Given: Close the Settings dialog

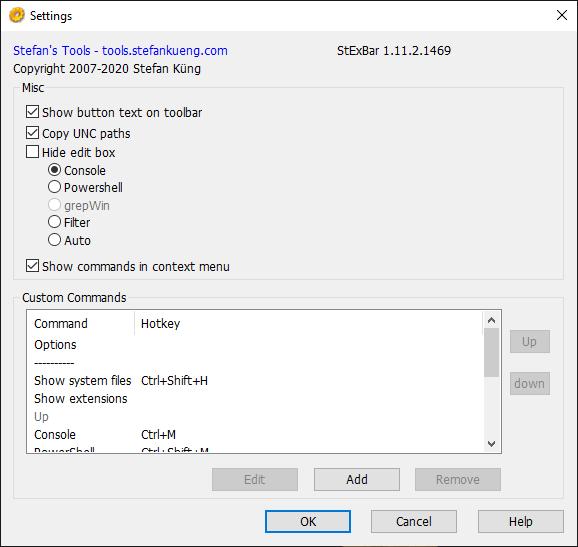Looking at the screenshot, I should 562,15.
